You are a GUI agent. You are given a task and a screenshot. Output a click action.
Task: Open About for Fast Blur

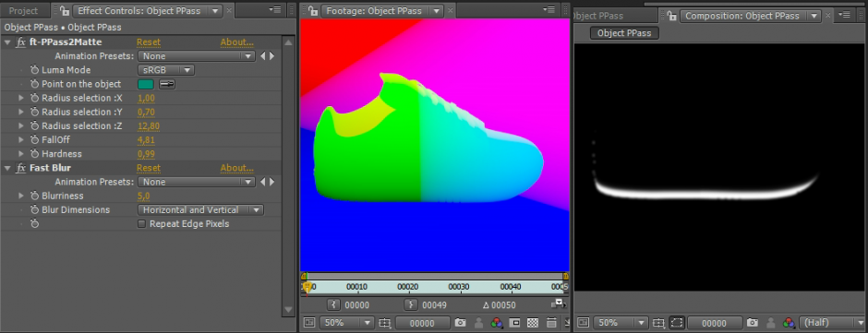point(237,168)
